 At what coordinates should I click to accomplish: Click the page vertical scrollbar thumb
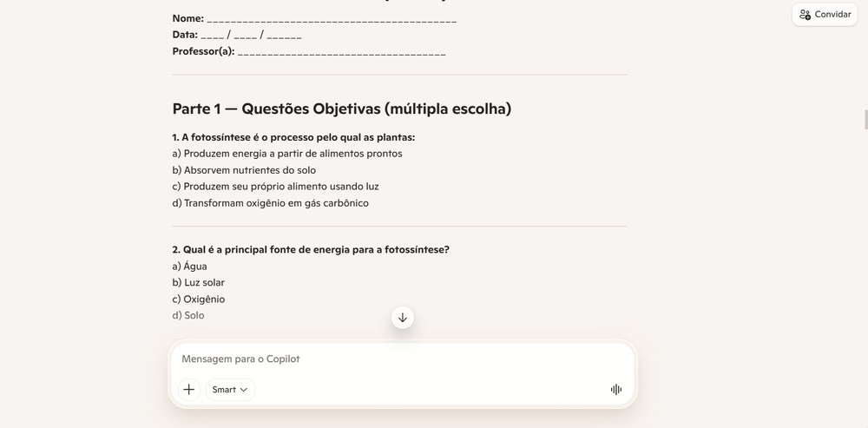(x=865, y=120)
